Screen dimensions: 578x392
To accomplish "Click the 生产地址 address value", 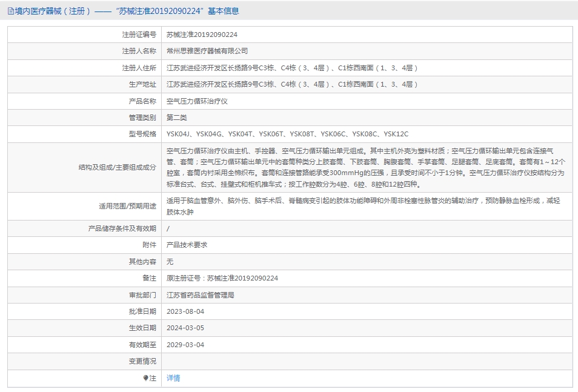I will point(293,84).
